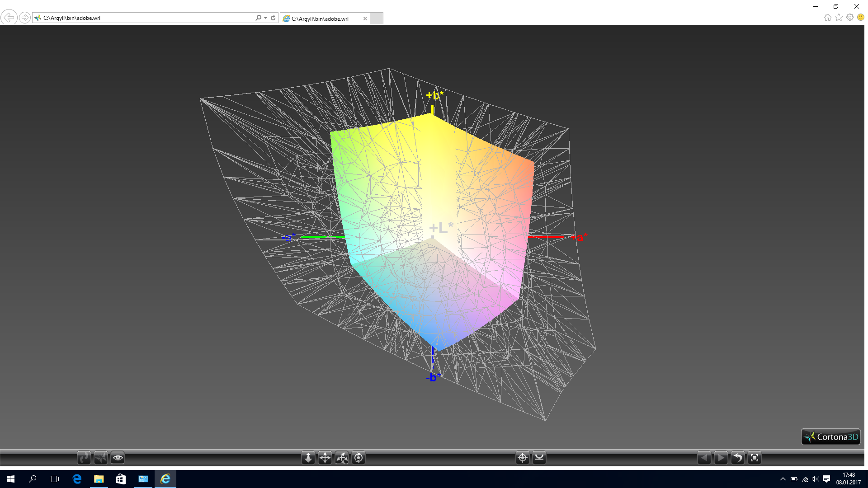The image size is (868, 488).
Task: Go to the next viewpoint arrow
Action: 721,458
